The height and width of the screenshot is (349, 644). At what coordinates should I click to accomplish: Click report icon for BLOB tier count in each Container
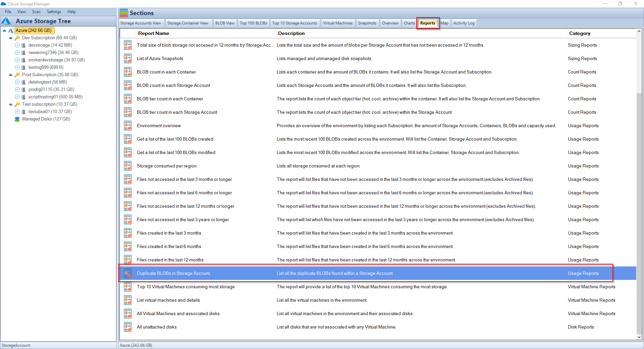click(x=128, y=99)
